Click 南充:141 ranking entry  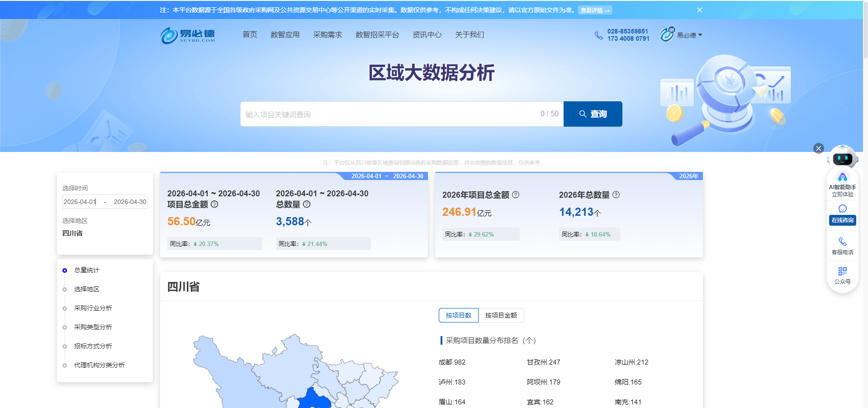point(628,402)
